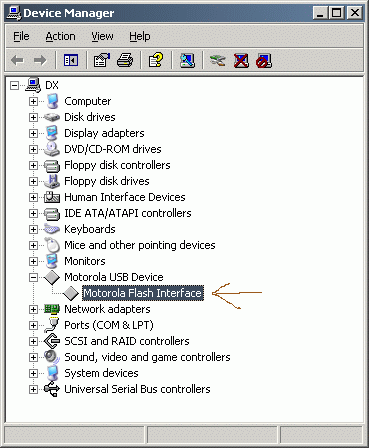Select the Floppy disk drives label
The height and width of the screenshot is (448, 369).
coord(107,181)
